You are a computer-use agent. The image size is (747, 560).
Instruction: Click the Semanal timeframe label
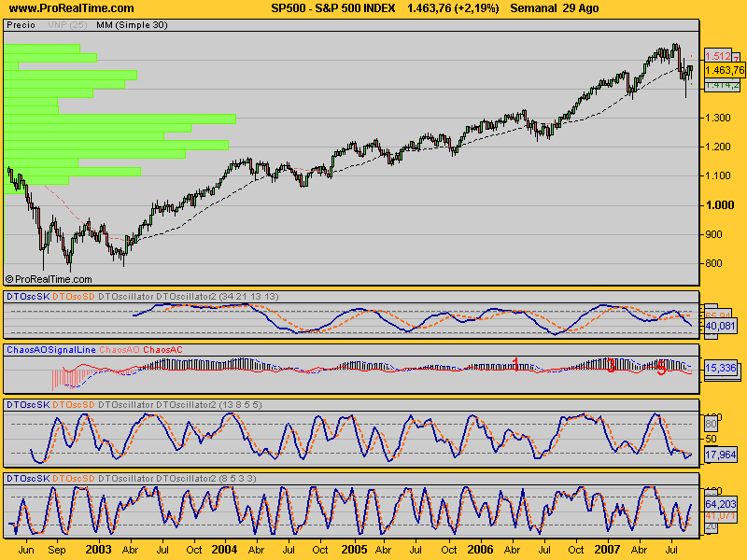click(533, 8)
